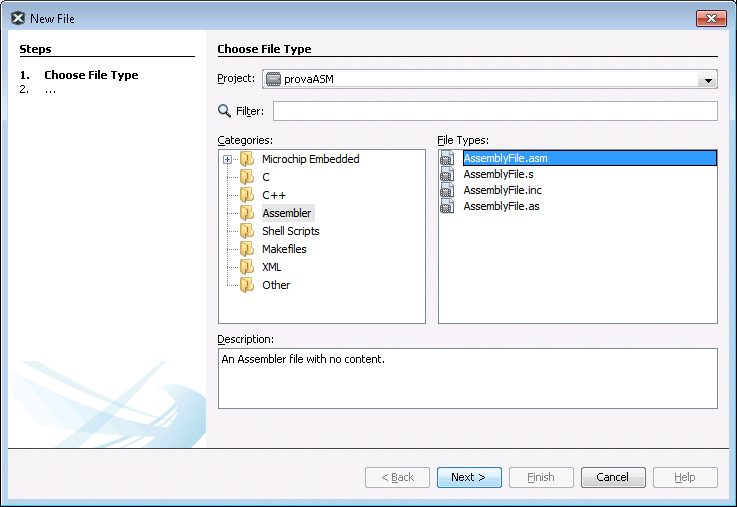Click the AssemblyFile.s file icon
The image size is (737, 507).
[x=448, y=175]
